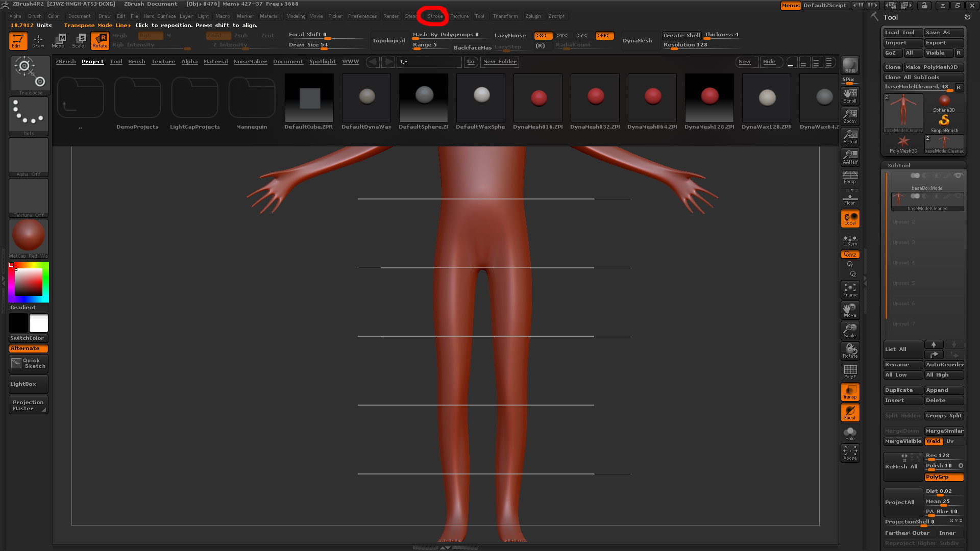Open the Xpose subtools icon
This screenshot has width=980, height=551.
point(850,453)
